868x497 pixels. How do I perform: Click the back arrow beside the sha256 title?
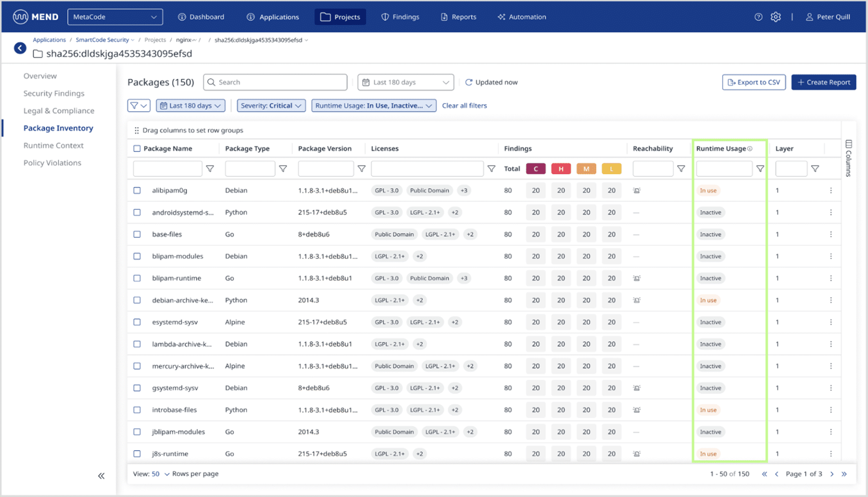pyautogui.click(x=20, y=48)
